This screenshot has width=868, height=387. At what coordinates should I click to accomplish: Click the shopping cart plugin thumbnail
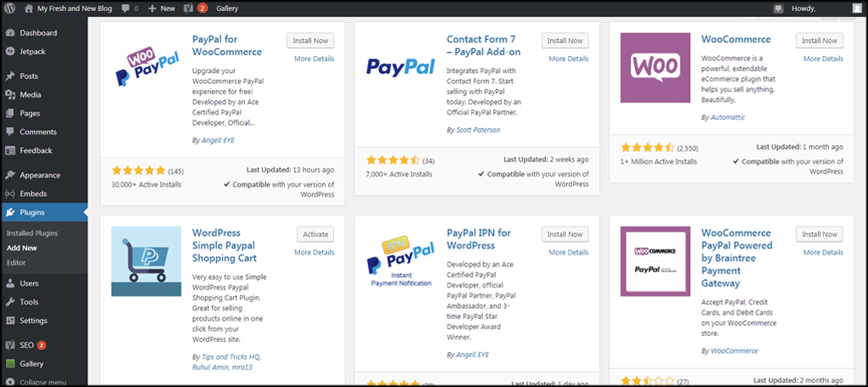click(146, 261)
